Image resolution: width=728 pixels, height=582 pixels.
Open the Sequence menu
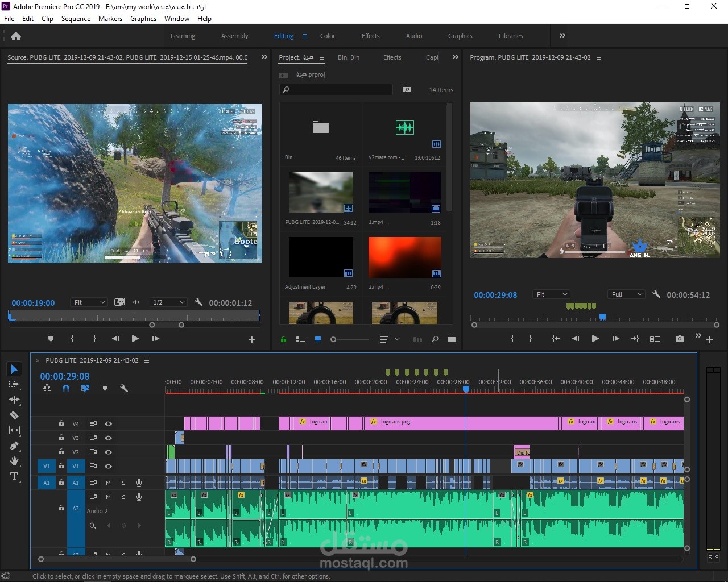pyautogui.click(x=76, y=19)
